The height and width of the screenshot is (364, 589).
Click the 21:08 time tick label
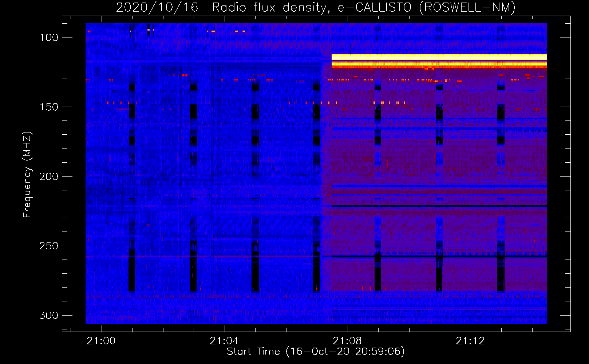(348, 341)
